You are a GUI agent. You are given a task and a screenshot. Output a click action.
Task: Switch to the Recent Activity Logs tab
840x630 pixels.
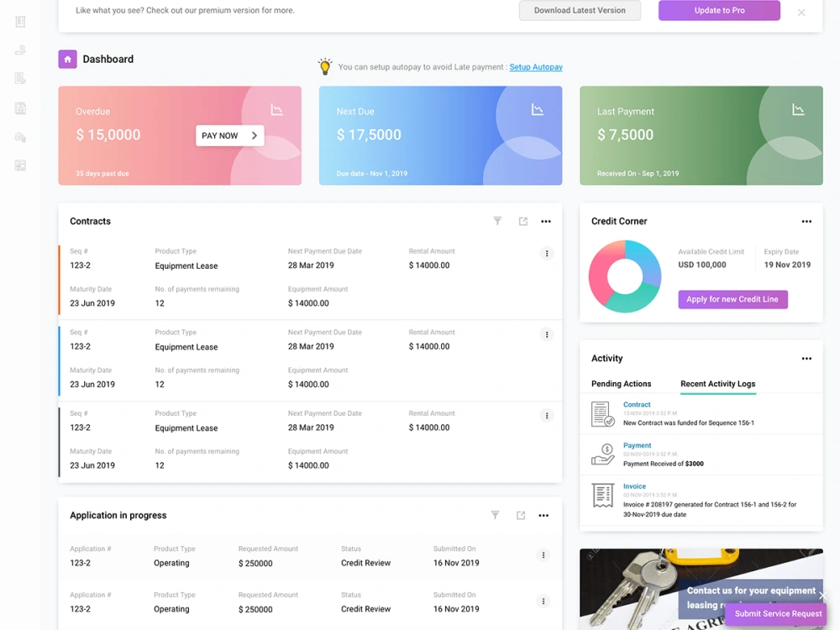(x=718, y=384)
